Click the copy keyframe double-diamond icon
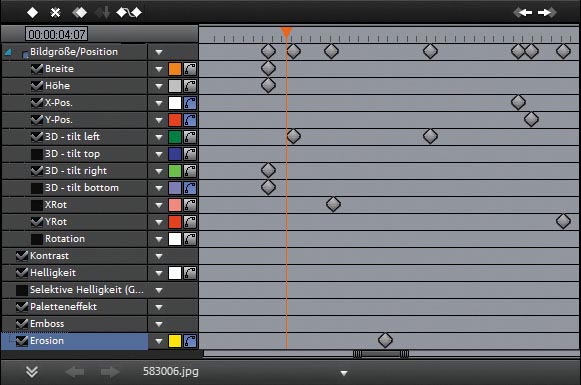Screen dimensions: 581x385 pos(80,13)
